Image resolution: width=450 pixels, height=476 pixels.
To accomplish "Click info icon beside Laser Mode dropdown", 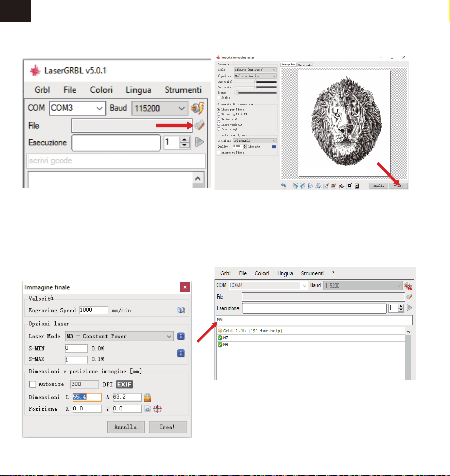I will point(181,336).
